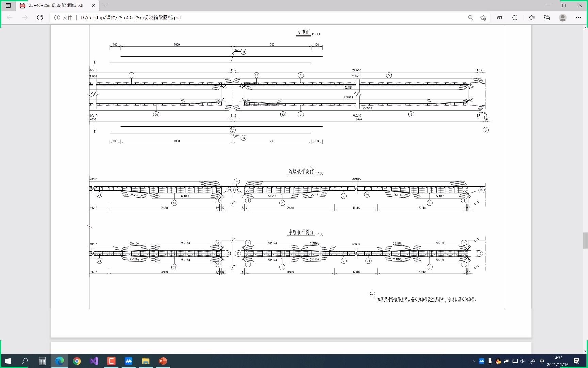
Task: Open network status tray icon
Action: (x=514, y=361)
